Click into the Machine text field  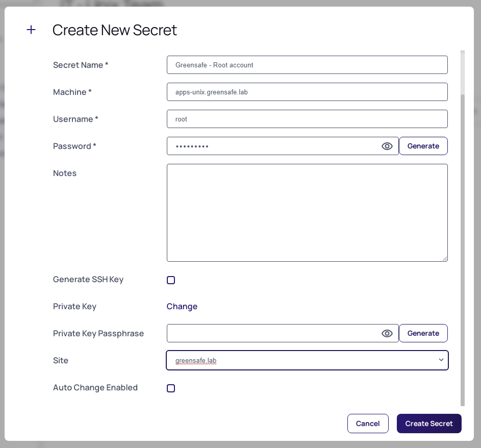coord(307,92)
